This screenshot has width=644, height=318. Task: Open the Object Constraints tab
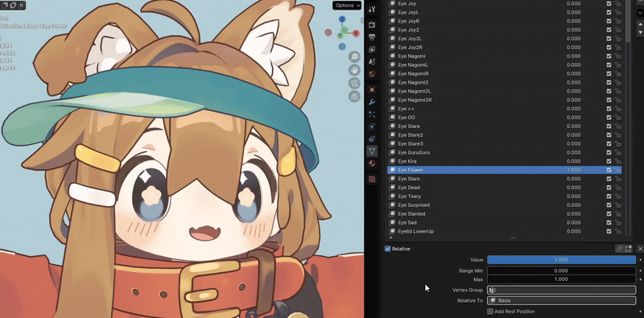372,138
